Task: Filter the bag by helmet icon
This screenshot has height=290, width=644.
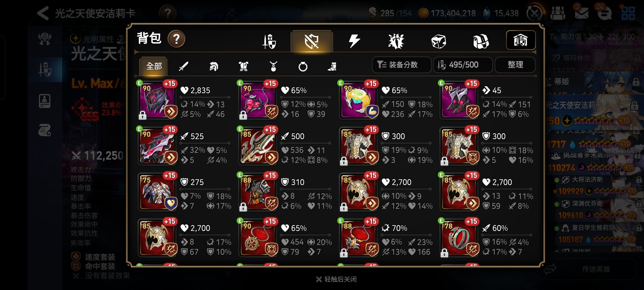Action: 214,66
